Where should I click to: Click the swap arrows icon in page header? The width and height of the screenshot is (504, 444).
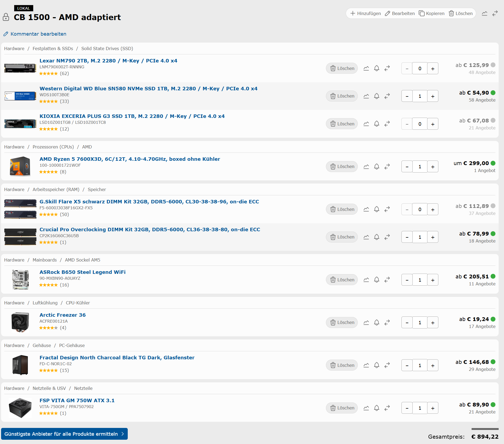point(495,13)
